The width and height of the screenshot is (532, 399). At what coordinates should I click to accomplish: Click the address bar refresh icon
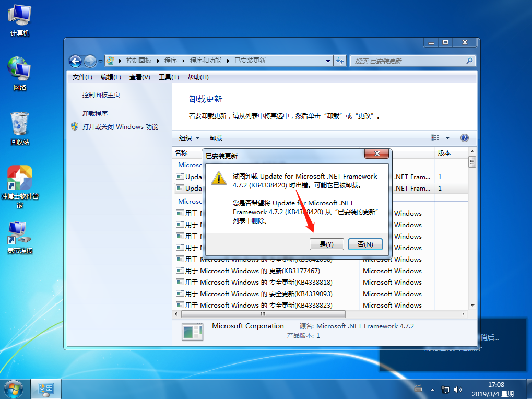[x=340, y=61]
